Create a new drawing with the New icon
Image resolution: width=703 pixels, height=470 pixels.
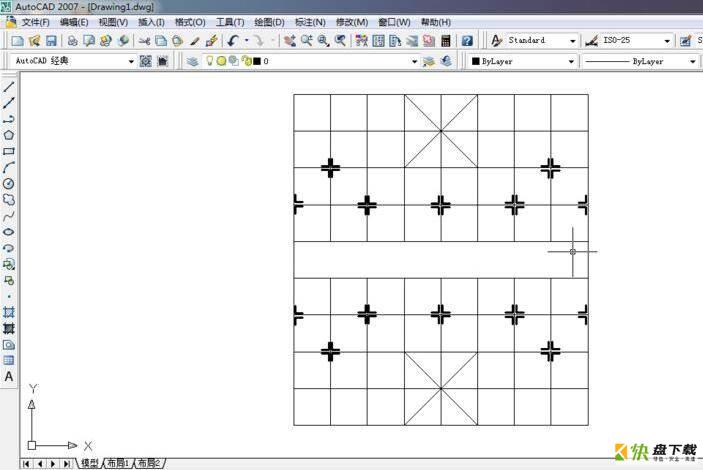(17, 41)
